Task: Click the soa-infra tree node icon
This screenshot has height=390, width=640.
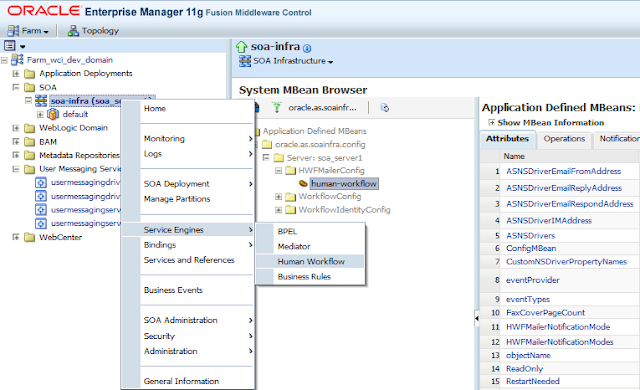Action: point(41,101)
